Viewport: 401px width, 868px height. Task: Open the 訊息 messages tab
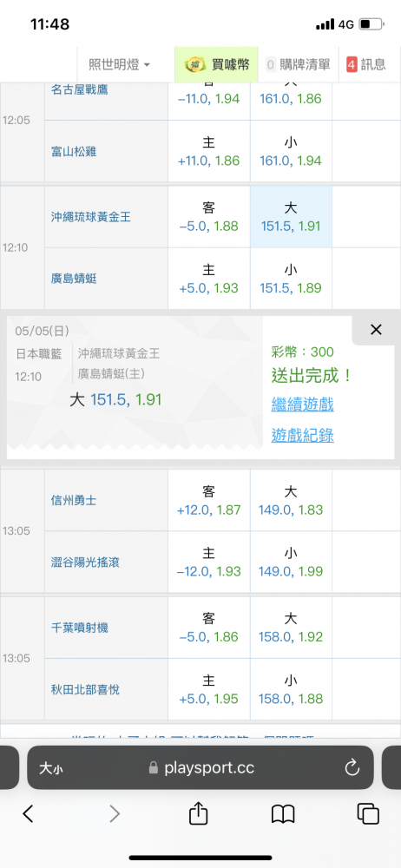[x=366, y=65]
